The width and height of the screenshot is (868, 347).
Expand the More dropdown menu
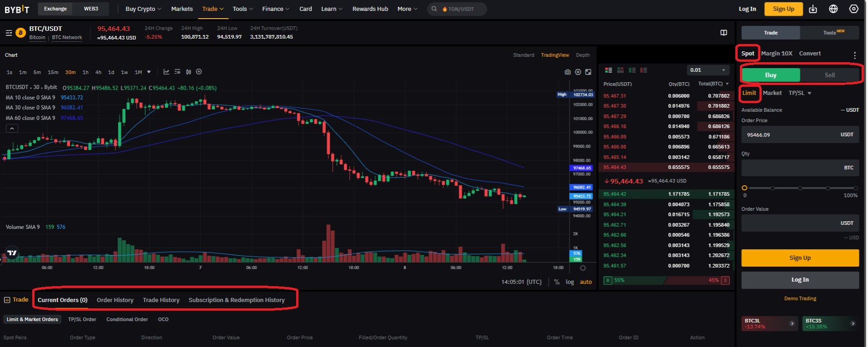407,9
